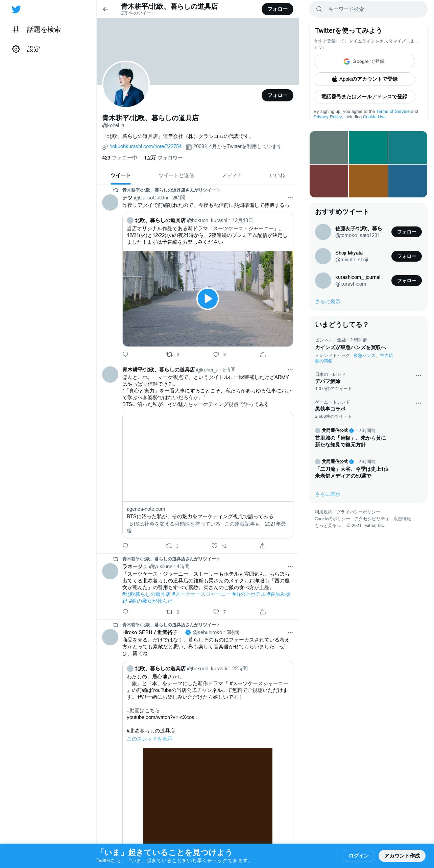Switch to ツイートと返信 tab
Viewport: 434px width, 868px height.
(176, 175)
